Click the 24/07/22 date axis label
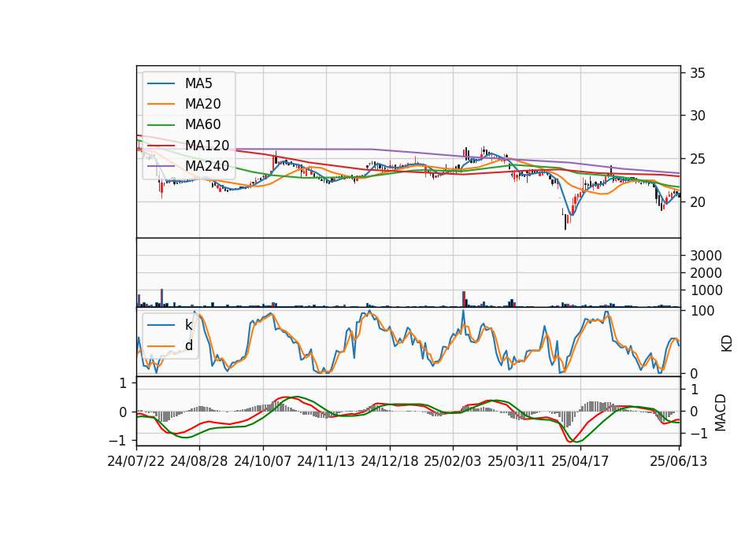 pos(136,461)
